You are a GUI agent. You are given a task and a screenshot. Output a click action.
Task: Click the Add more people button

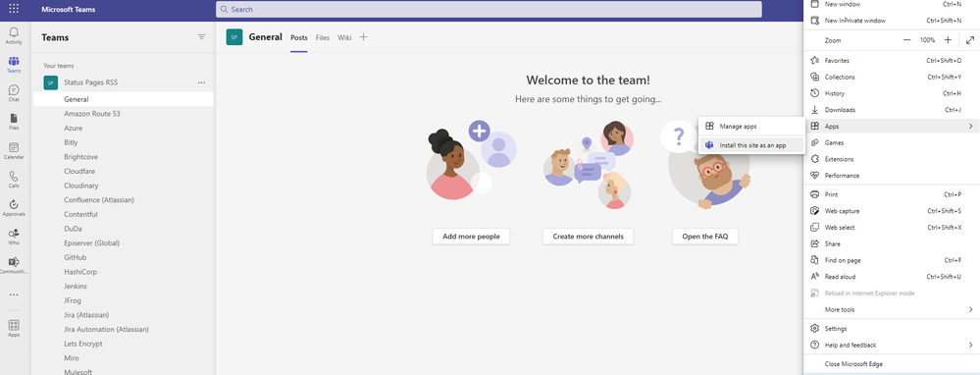click(471, 237)
